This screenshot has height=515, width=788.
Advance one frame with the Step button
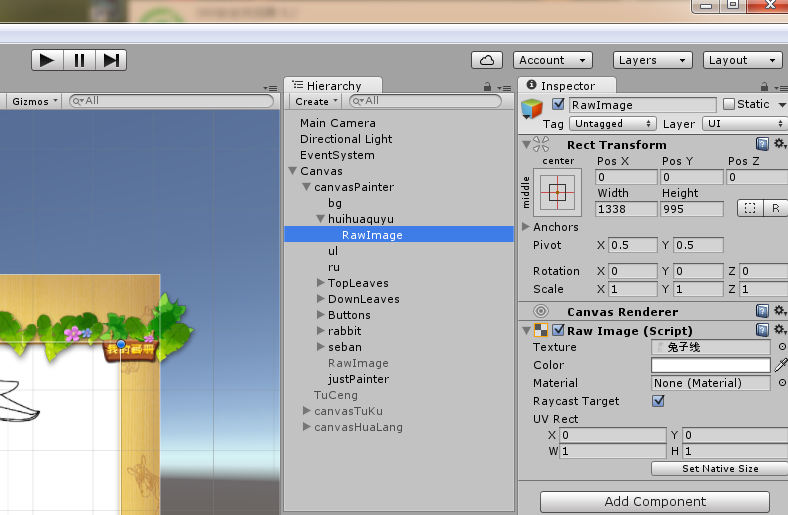tap(111, 60)
